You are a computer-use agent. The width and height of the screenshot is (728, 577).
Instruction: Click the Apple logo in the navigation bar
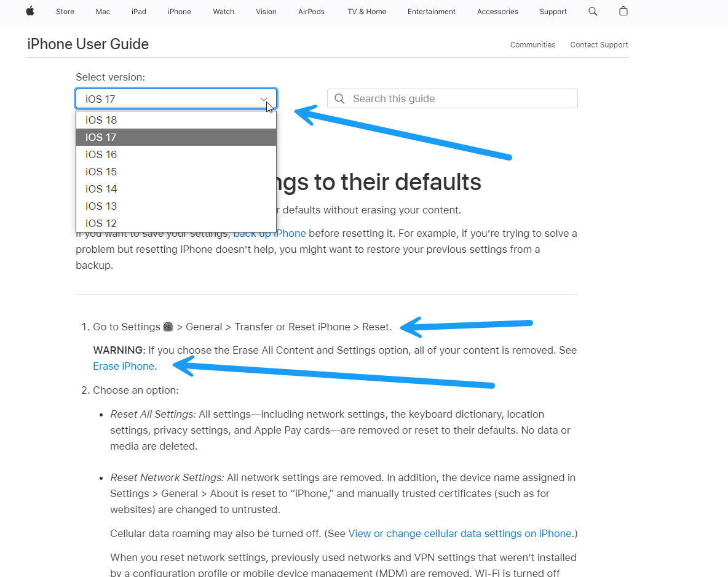(30, 12)
